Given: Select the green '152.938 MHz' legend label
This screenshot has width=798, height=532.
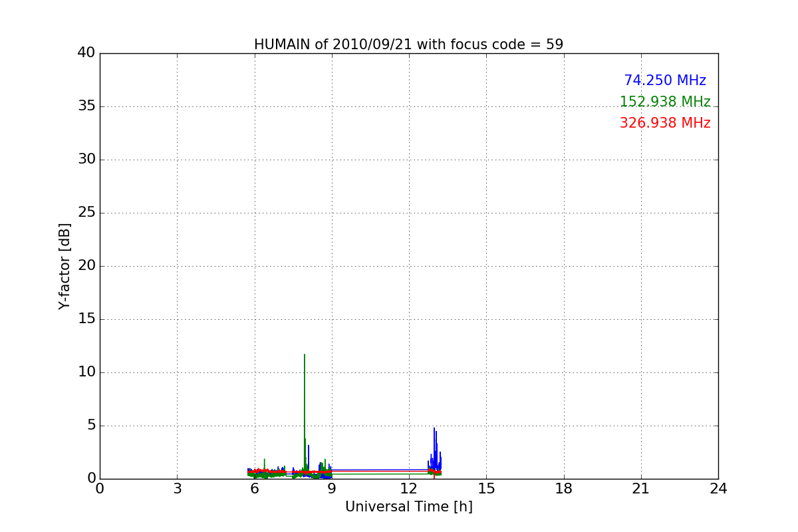Looking at the screenshot, I should pos(665,102).
